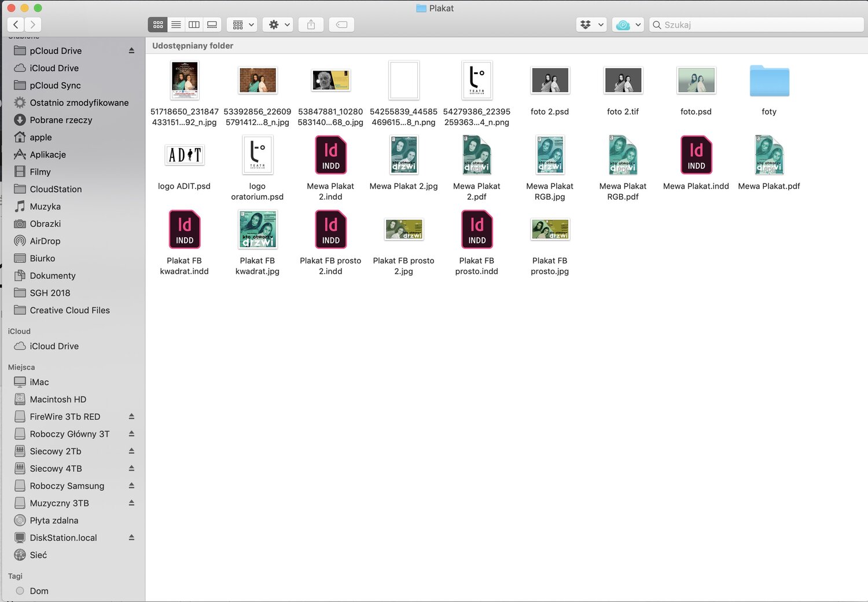Select Mewa Plakat.indd file
The image size is (868, 602).
click(696, 155)
